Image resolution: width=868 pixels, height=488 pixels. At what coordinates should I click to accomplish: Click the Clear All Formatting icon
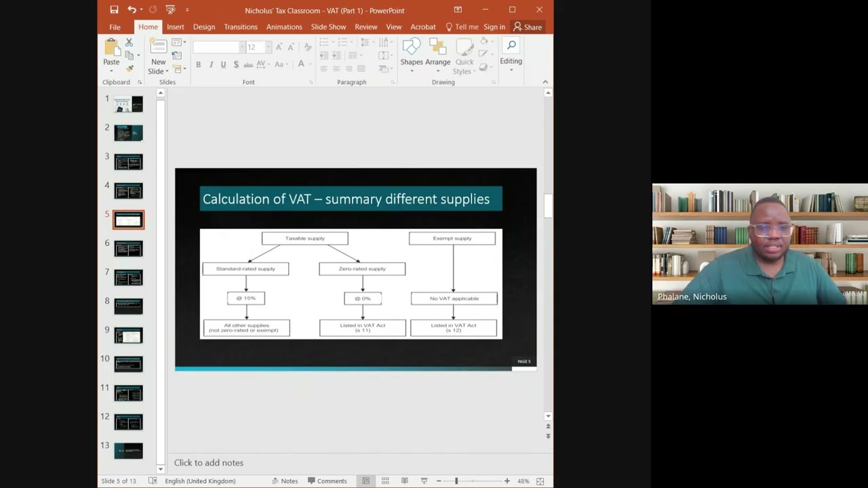point(307,47)
